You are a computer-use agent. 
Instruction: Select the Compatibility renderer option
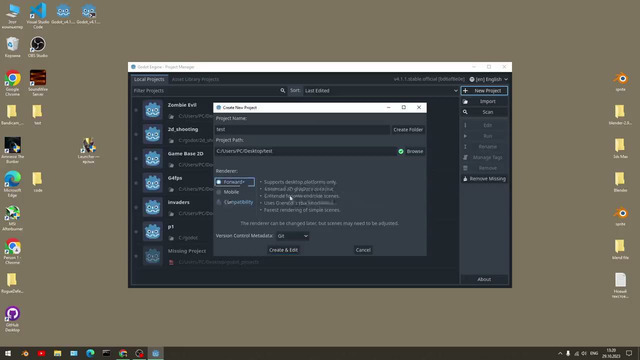[x=235, y=202]
